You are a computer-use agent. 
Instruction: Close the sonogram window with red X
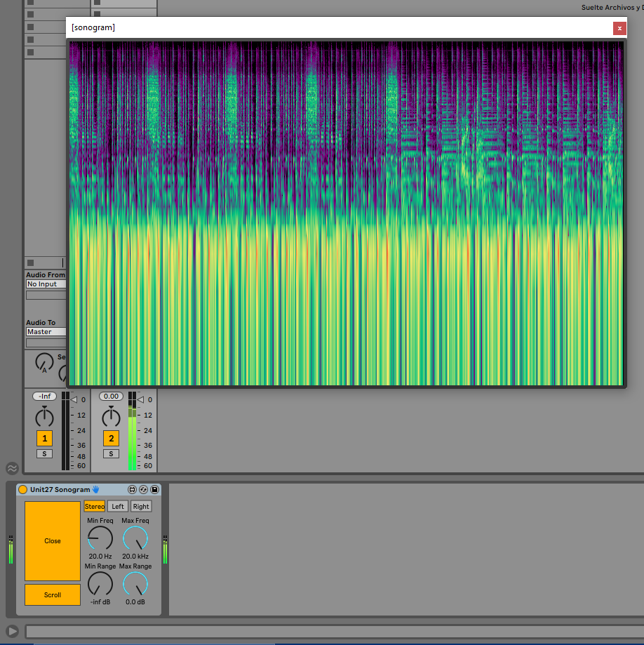[x=619, y=28]
